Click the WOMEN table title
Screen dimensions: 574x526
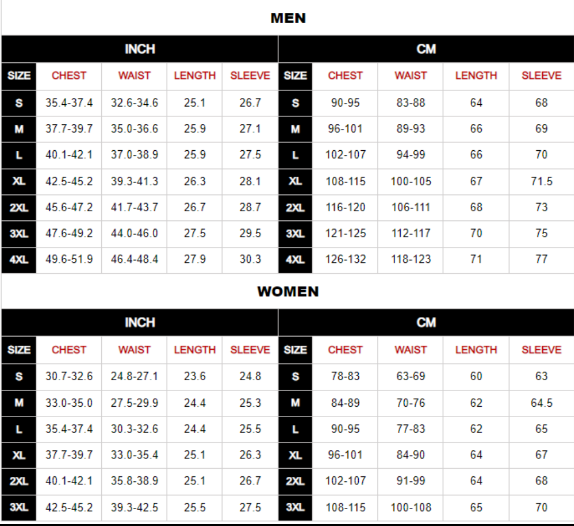click(288, 292)
